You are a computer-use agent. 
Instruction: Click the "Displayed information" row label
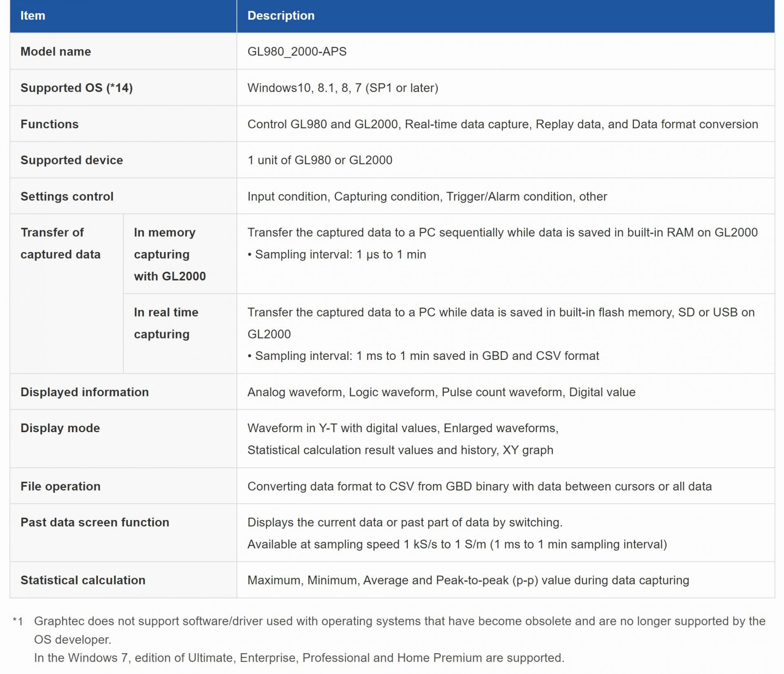click(85, 392)
